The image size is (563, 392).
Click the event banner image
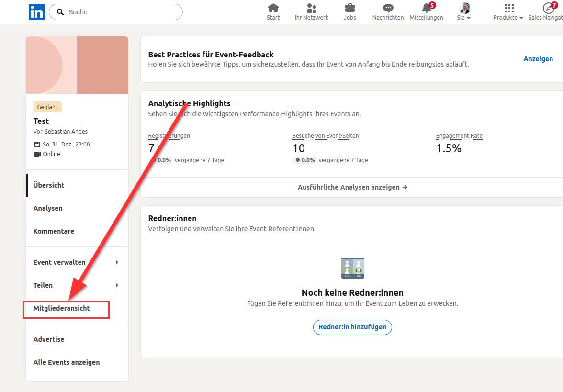pyautogui.click(x=77, y=65)
